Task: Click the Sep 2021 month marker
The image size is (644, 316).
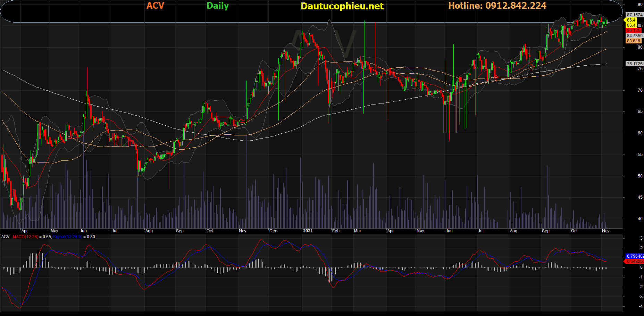Action: (546, 231)
